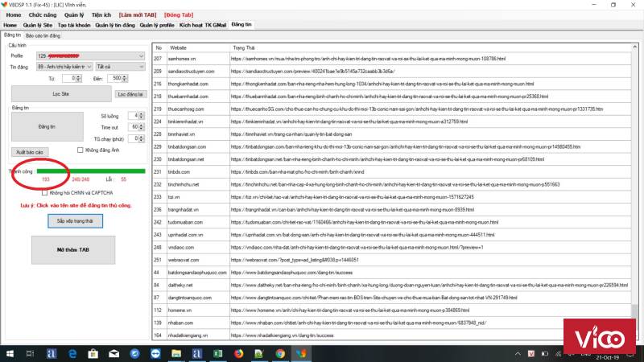Open the taskbar date and clock
This screenshot has height=362, width=644.
[x=607, y=357]
